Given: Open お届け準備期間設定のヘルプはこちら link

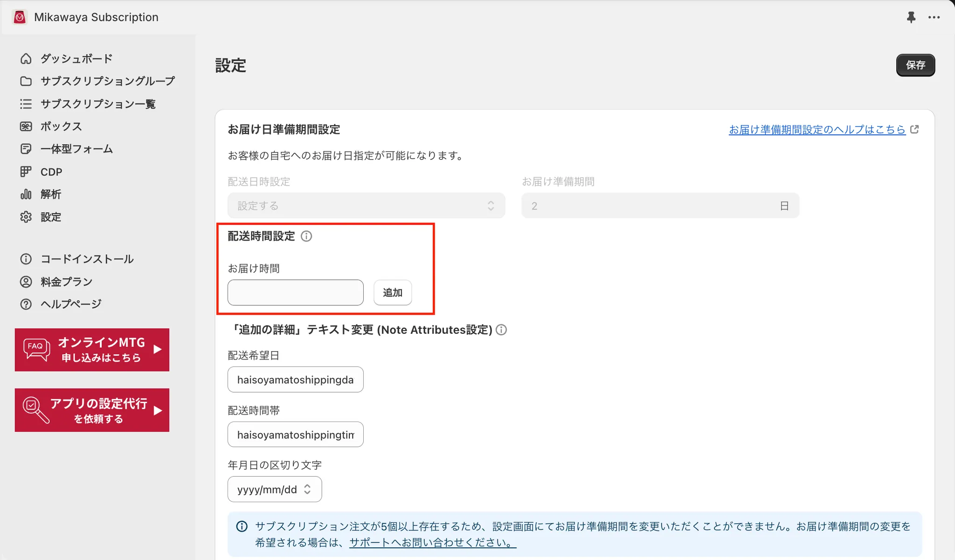Looking at the screenshot, I should (x=817, y=130).
